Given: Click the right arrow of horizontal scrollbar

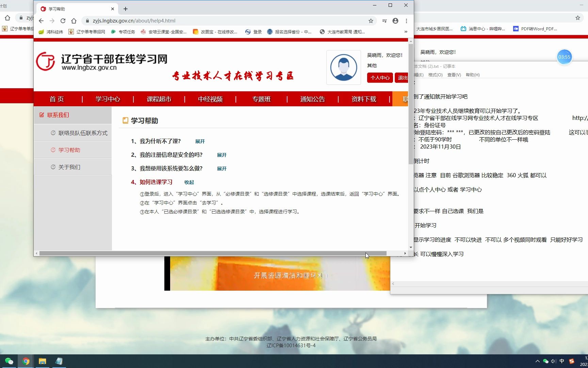Looking at the screenshot, I should pos(405,254).
